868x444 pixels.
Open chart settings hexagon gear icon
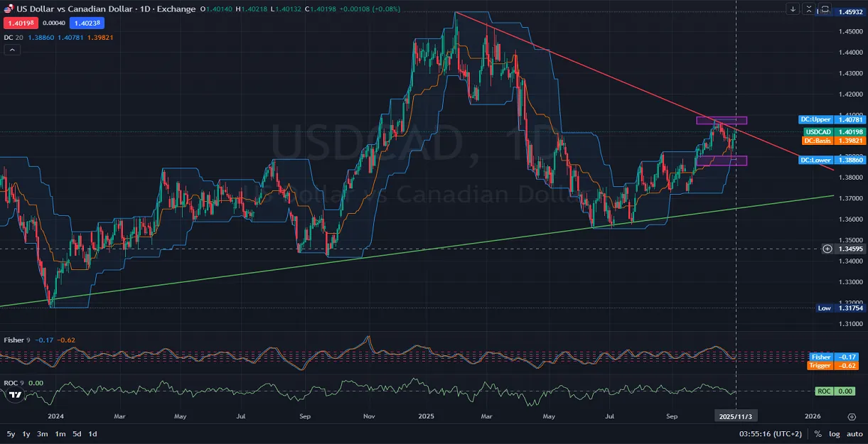point(852,416)
